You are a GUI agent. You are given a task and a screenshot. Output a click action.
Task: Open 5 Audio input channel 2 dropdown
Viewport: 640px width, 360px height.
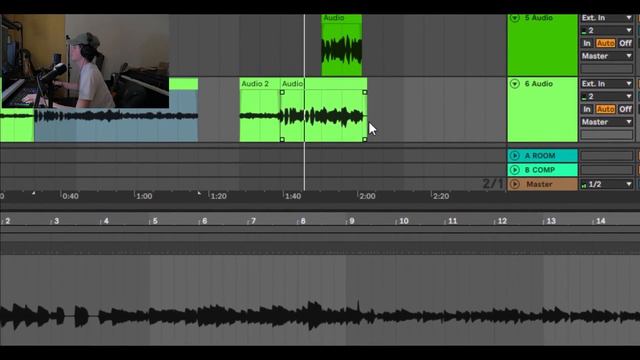pyautogui.click(x=607, y=31)
